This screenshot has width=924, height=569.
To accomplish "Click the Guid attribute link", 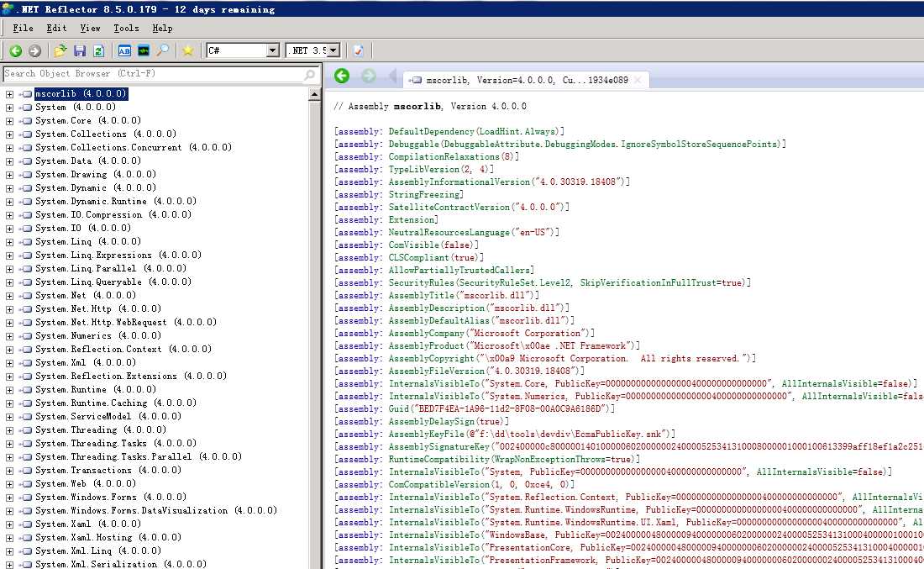I will coord(398,409).
